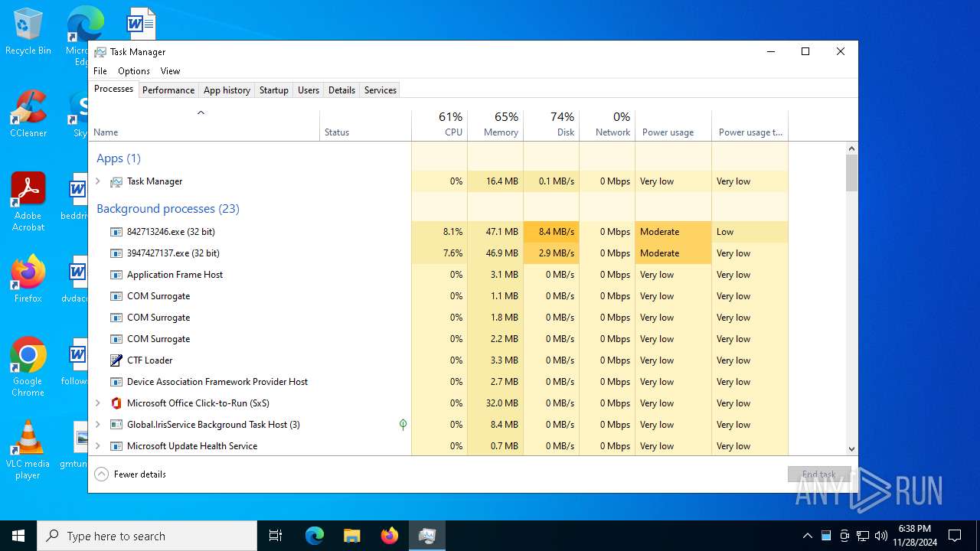Sort by Memory column header
980x551 pixels.
pyautogui.click(x=495, y=126)
